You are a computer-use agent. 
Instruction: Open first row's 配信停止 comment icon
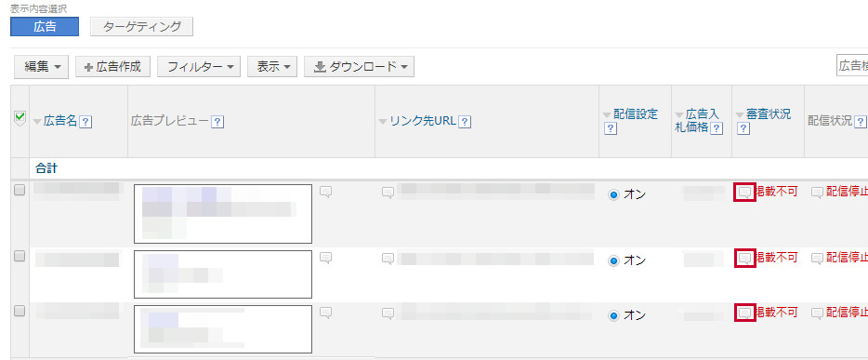[x=817, y=193]
